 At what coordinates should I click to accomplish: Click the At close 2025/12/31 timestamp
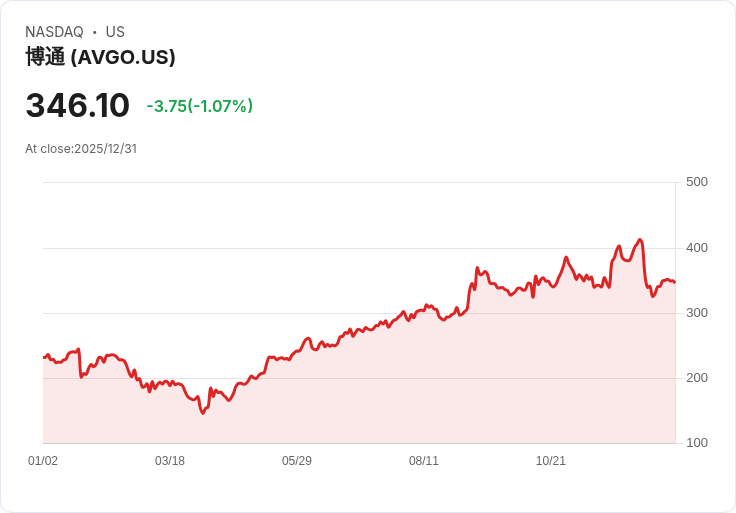pyautogui.click(x=81, y=149)
